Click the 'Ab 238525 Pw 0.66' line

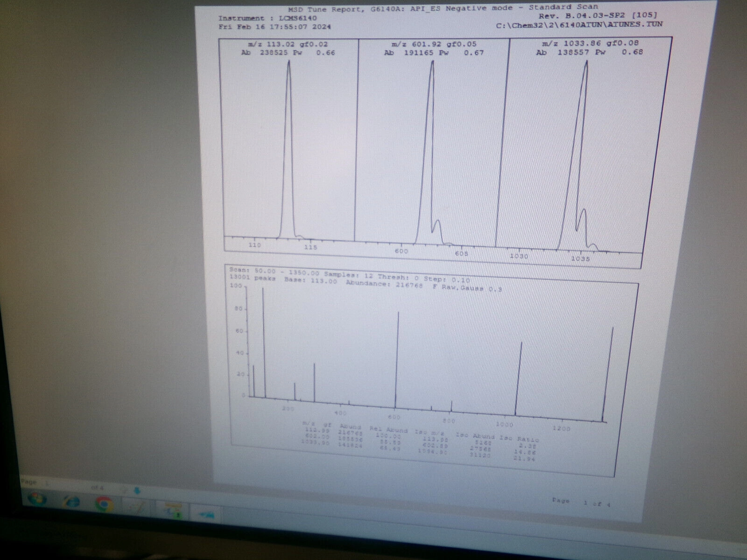[288, 53]
